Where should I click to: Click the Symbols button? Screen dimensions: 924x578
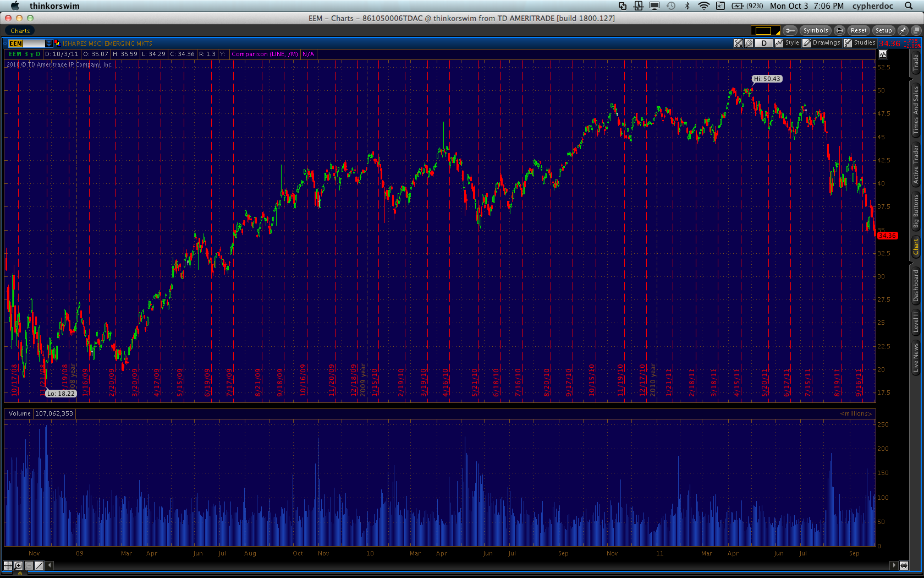tap(815, 30)
